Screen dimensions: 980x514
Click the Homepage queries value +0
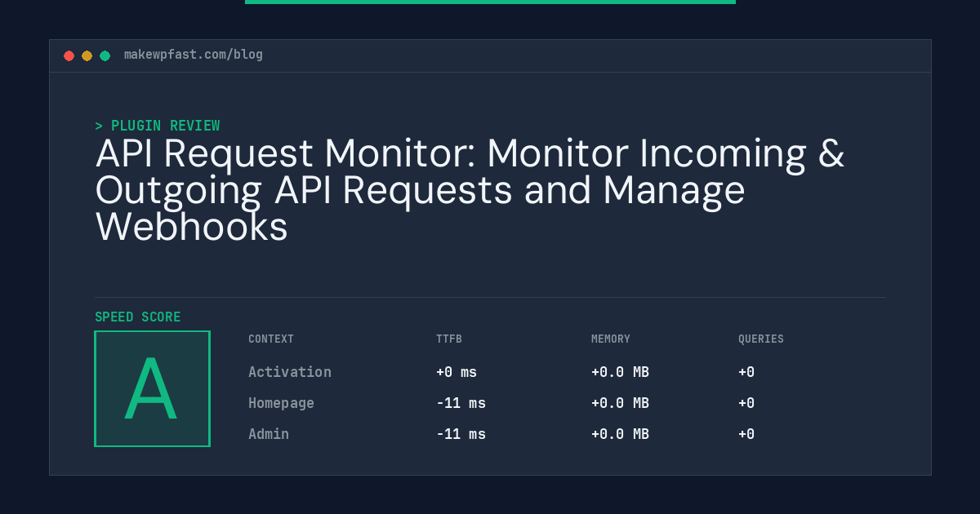point(746,403)
